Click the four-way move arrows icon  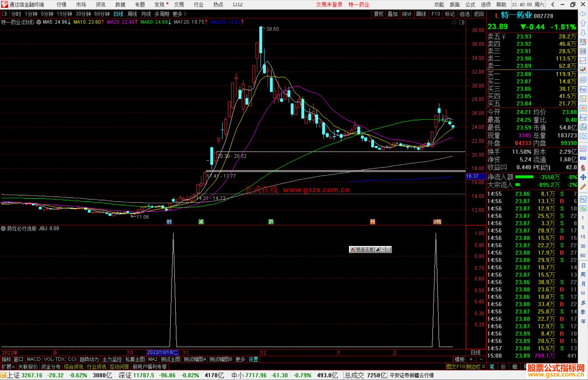pos(583,177)
